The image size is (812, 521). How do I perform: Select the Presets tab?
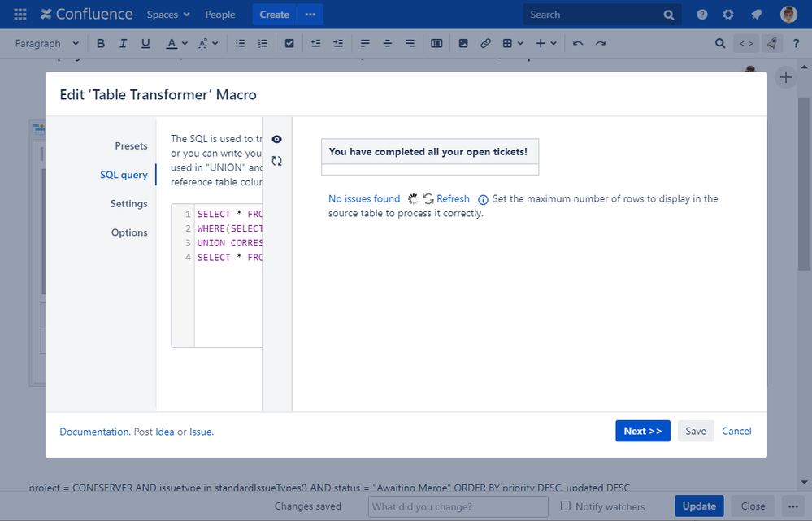pos(131,146)
